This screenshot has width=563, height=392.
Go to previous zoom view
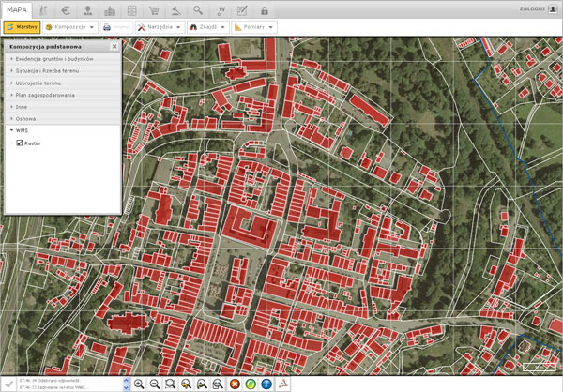click(x=186, y=384)
